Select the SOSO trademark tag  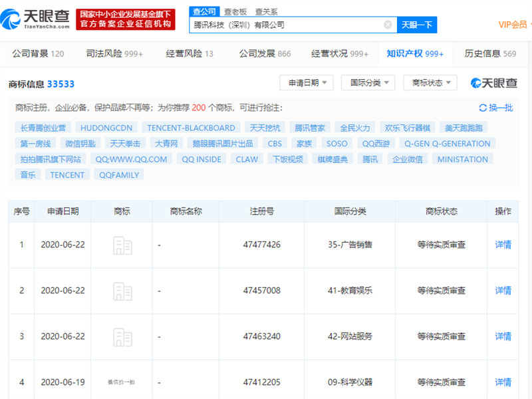[x=337, y=144]
